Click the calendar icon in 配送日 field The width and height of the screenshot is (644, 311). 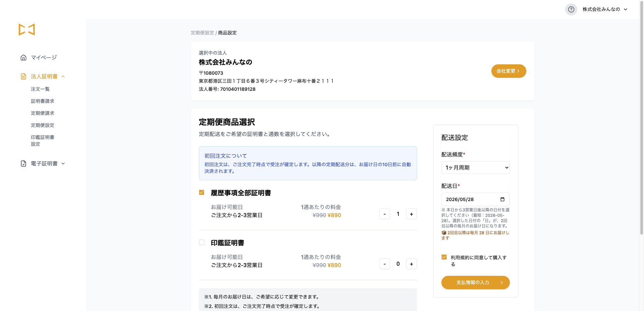(502, 199)
